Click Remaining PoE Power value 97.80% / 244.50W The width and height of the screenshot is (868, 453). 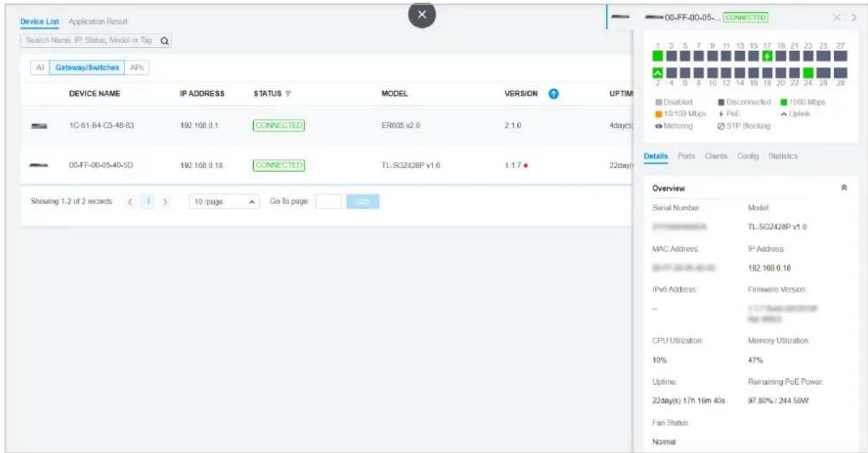pyautogui.click(x=779, y=401)
